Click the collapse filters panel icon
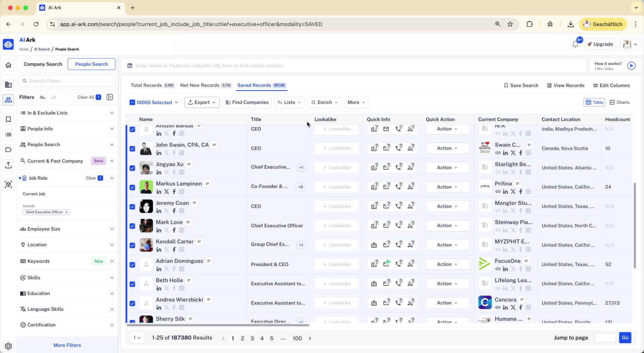This screenshot has height=353, width=644. (x=110, y=97)
